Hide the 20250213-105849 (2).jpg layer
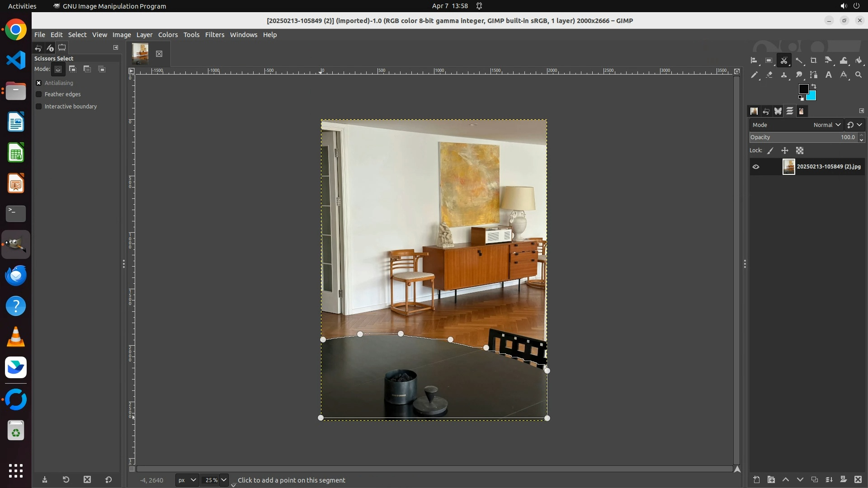This screenshot has width=868, height=488. point(756,167)
